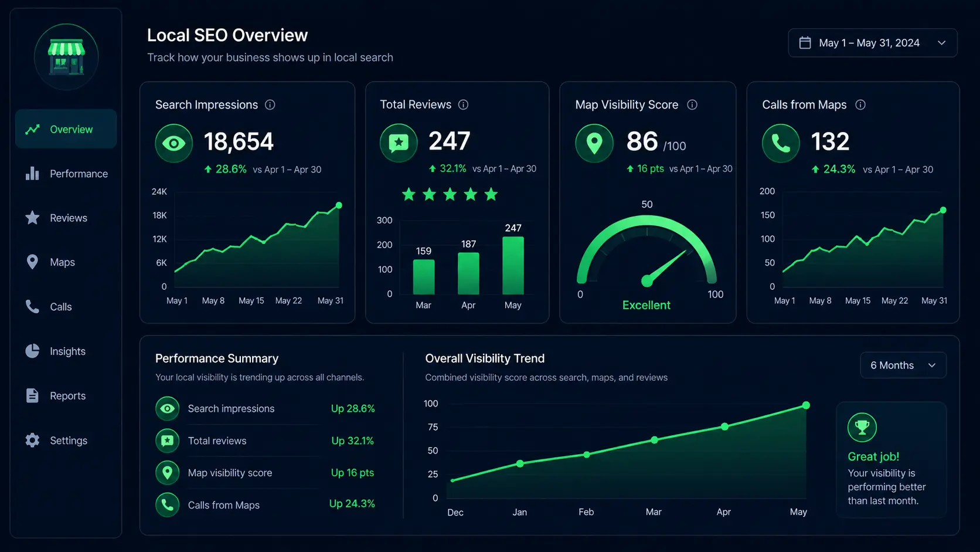The height and width of the screenshot is (552, 980).
Task: Click the info icon beside Search Impressions
Action: pos(270,105)
